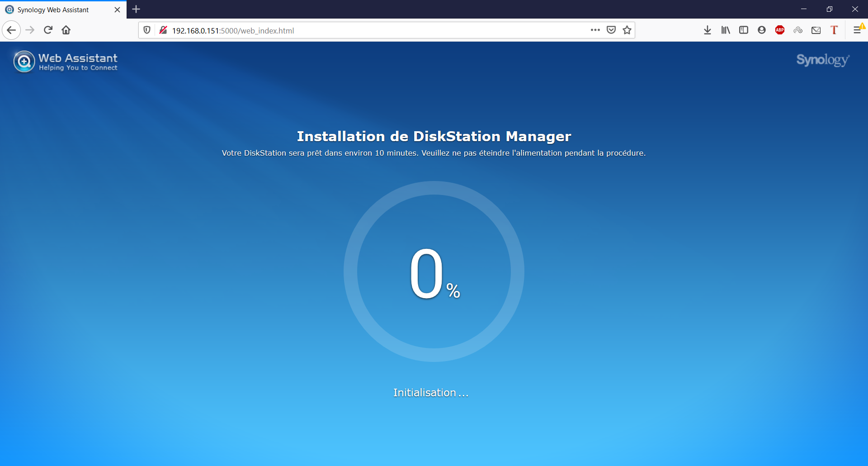This screenshot has height=466, width=868.
Task: Click the Web Assistant magnifier logo
Action: pos(24,62)
